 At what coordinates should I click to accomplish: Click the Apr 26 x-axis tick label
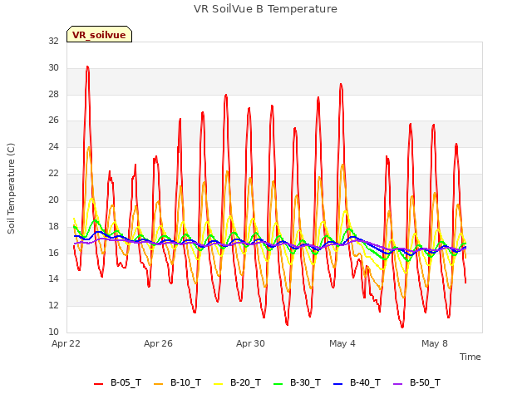(158, 343)
